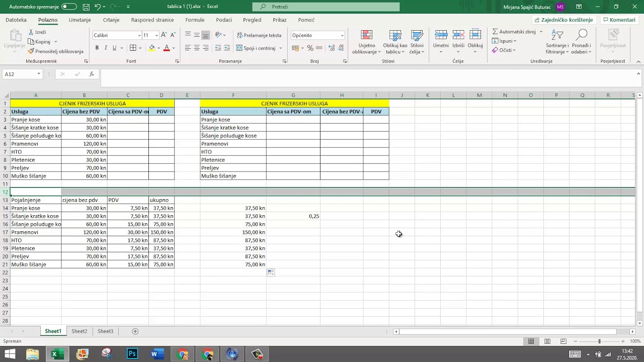Image resolution: width=644 pixels, height=362 pixels.
Task: Open Stilovi ćelija cell styles
Action: click(417, 42)
